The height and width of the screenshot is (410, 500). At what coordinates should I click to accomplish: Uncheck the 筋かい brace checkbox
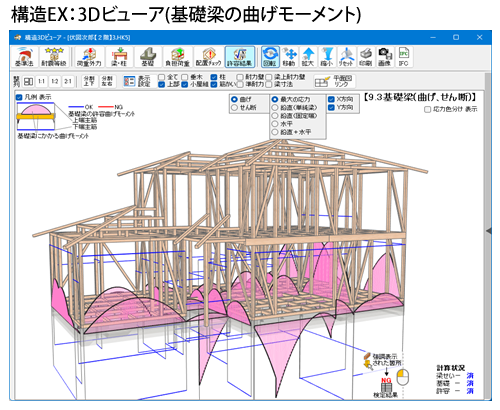214,85
